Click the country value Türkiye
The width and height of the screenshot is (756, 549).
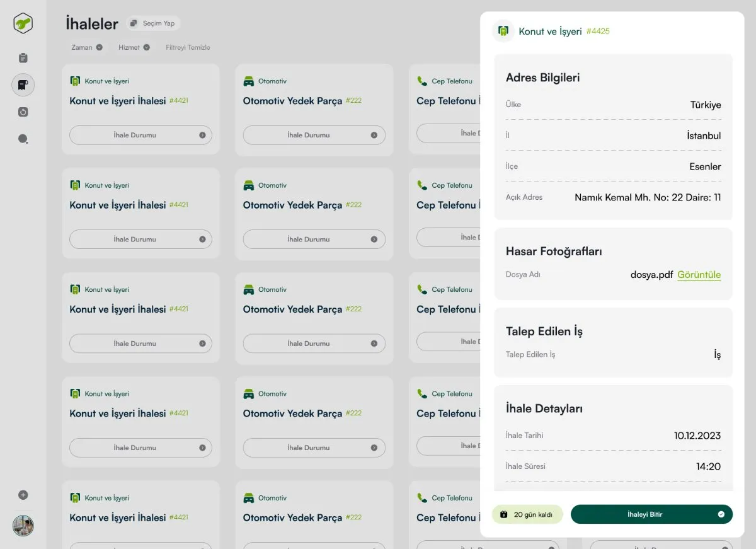(x=706, y=105)
